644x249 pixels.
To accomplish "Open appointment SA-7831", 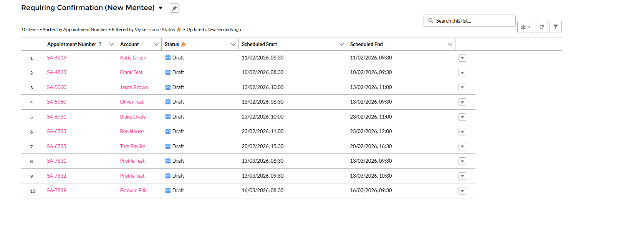I will tap(56, 161).
